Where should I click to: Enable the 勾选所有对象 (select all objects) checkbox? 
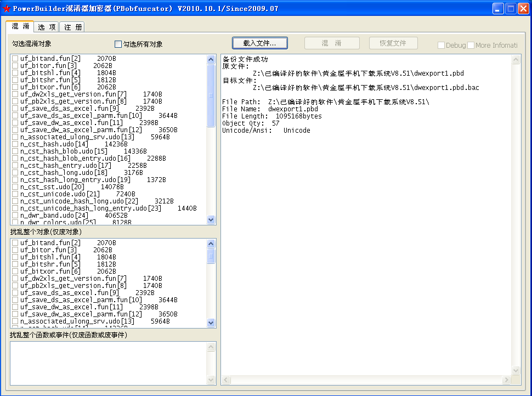118,44
